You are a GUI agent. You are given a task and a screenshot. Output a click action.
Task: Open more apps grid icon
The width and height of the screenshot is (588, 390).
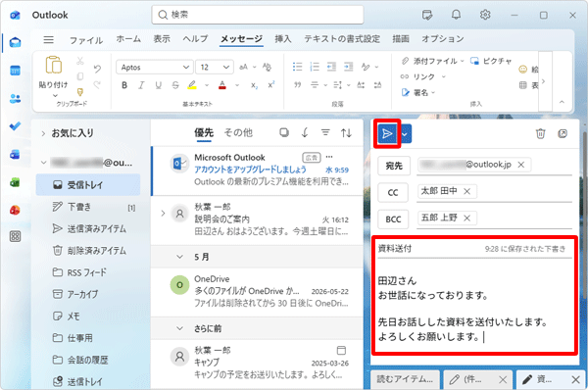coord(15,236)
